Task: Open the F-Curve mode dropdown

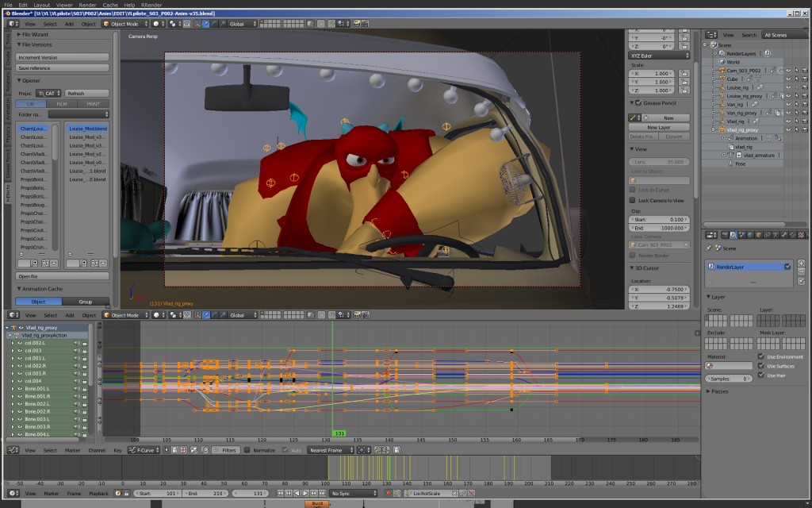Action: click(x=144, y=450)
